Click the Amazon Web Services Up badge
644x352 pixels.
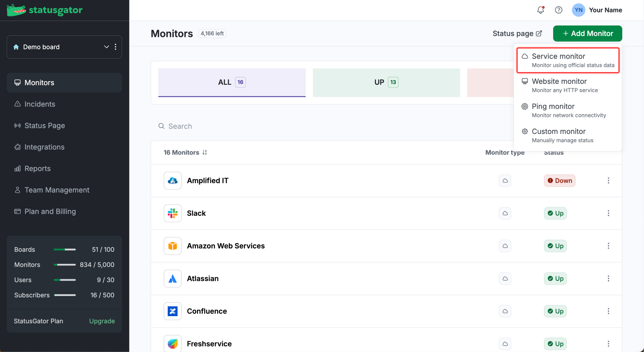555,246
